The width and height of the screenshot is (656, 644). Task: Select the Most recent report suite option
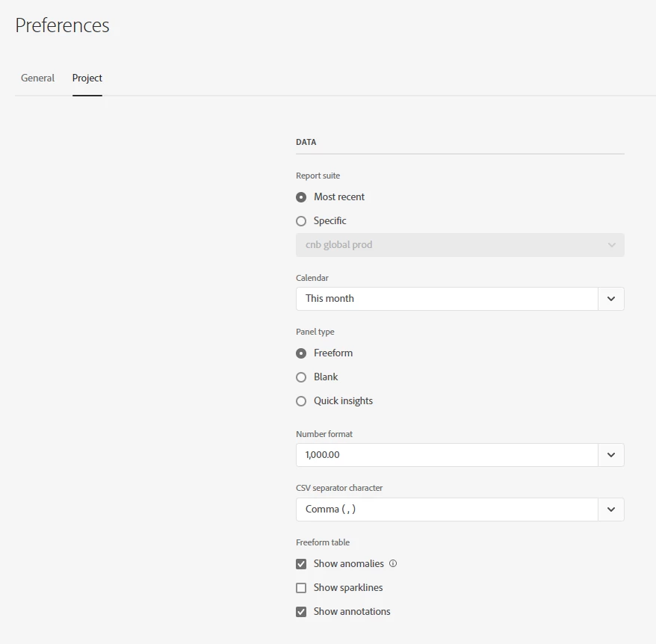pos(301,197)
